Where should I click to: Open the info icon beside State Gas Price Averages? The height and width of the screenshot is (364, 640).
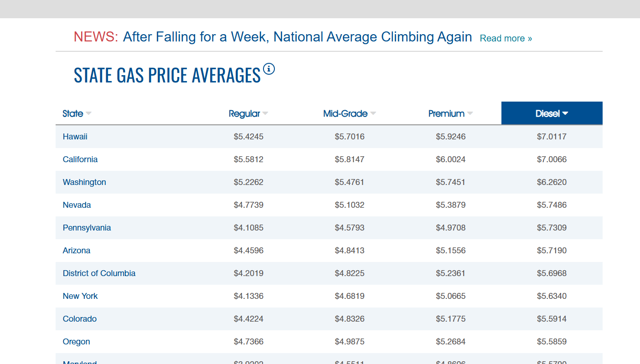click(x=269, y=69)
